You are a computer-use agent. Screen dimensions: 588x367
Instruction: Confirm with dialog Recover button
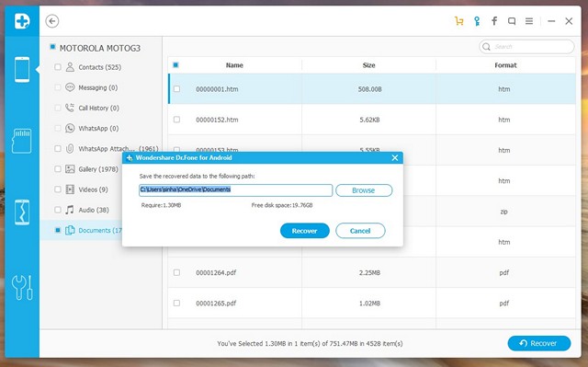pos(304,231)
